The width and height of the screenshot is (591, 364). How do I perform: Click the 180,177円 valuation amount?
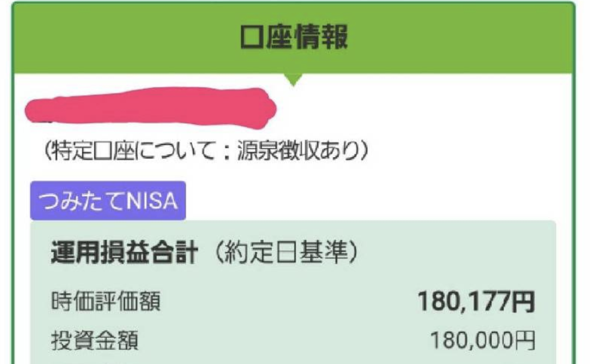coord(476,301)
